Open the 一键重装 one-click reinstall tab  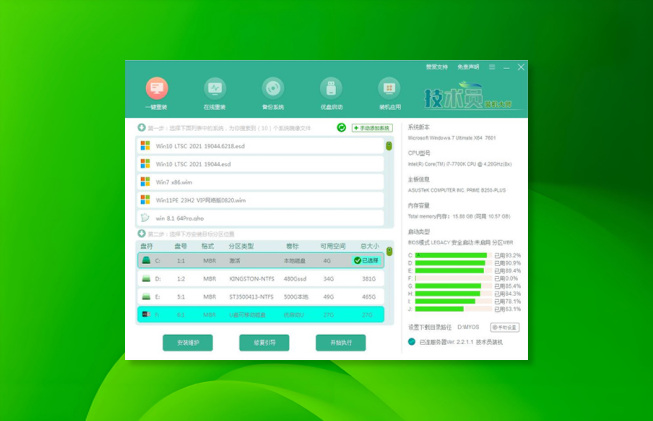coord(157,94)
